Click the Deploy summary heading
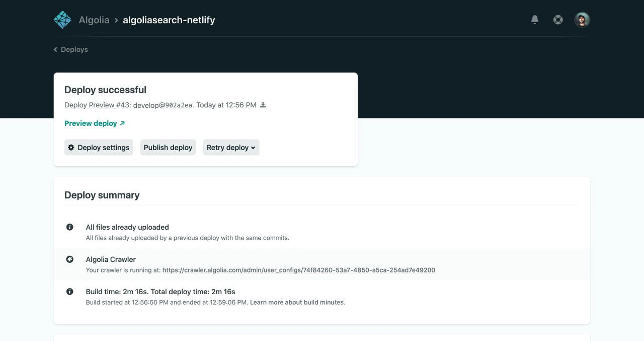Image resolution: width=644 pixels, height=341 pixels. tap(102, 195)
